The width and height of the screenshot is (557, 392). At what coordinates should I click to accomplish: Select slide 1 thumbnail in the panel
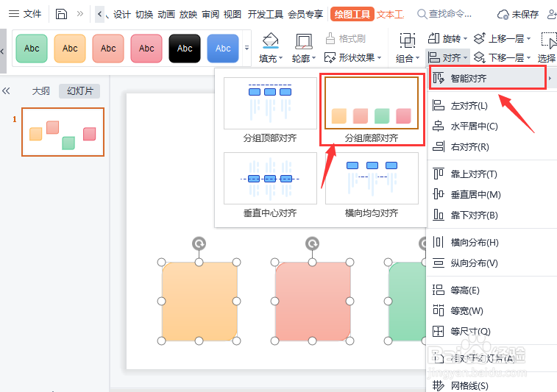point(63,132)
